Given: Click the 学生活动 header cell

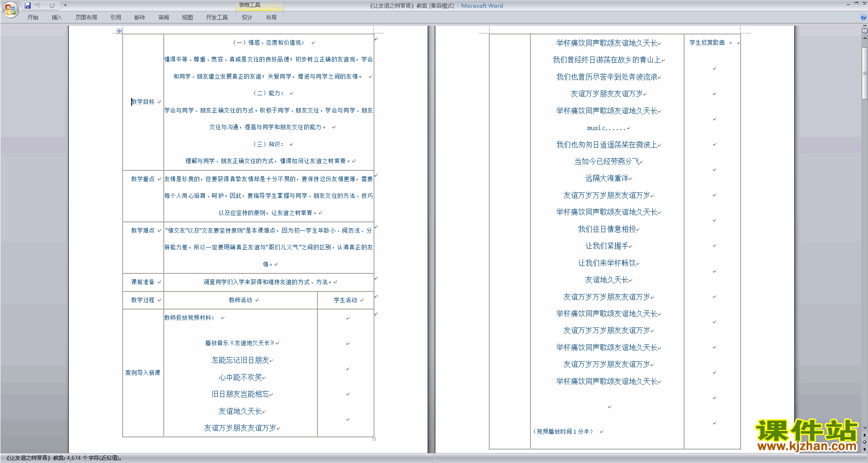Looking at the screenshot, I should 345,300.
